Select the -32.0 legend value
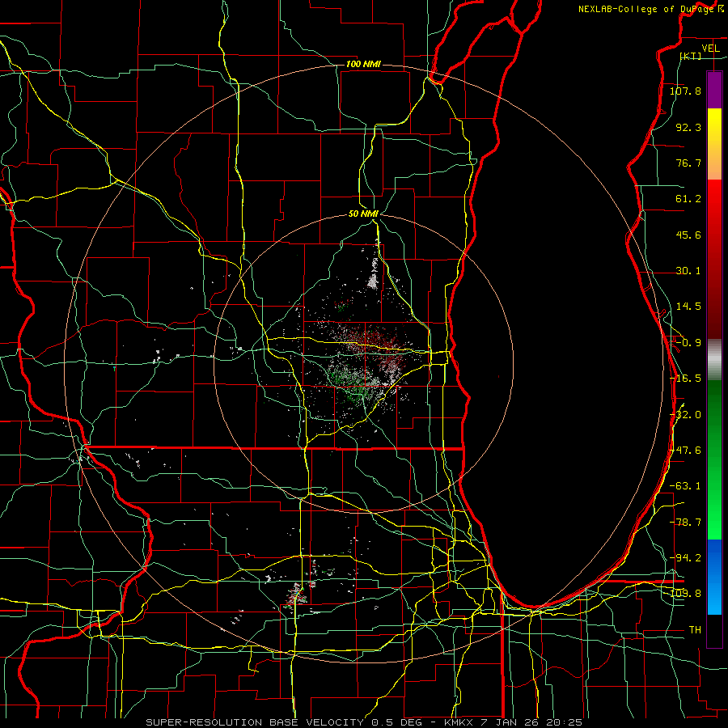728x728 pixels. click(685, 415)
